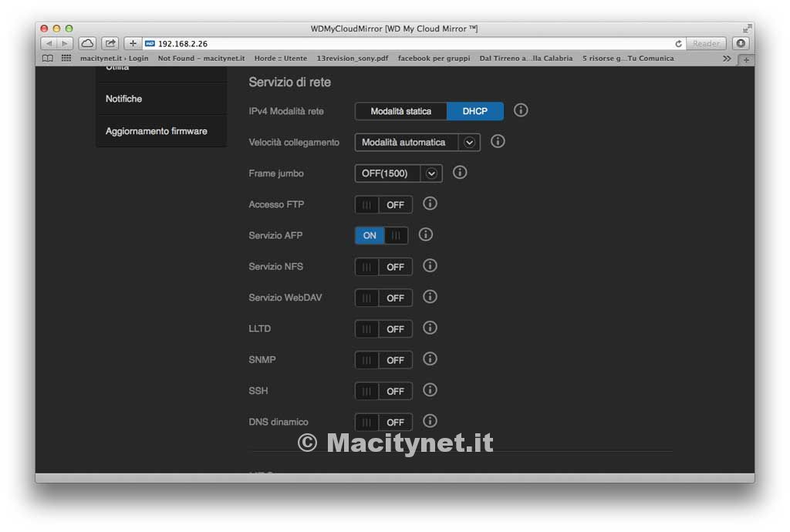Show info for SNMP
The width and height of the screenshot is (790, 532).
(x=430, y=359)
